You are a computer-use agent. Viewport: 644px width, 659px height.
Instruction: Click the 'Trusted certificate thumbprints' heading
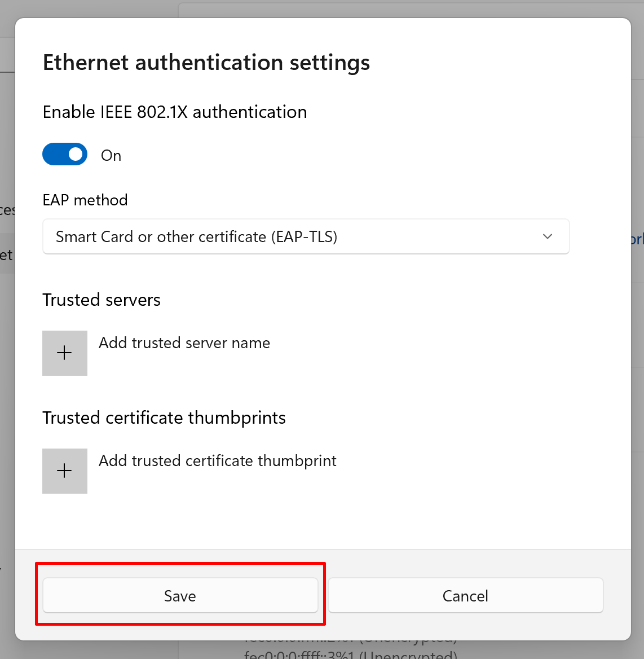pos(164,418)
